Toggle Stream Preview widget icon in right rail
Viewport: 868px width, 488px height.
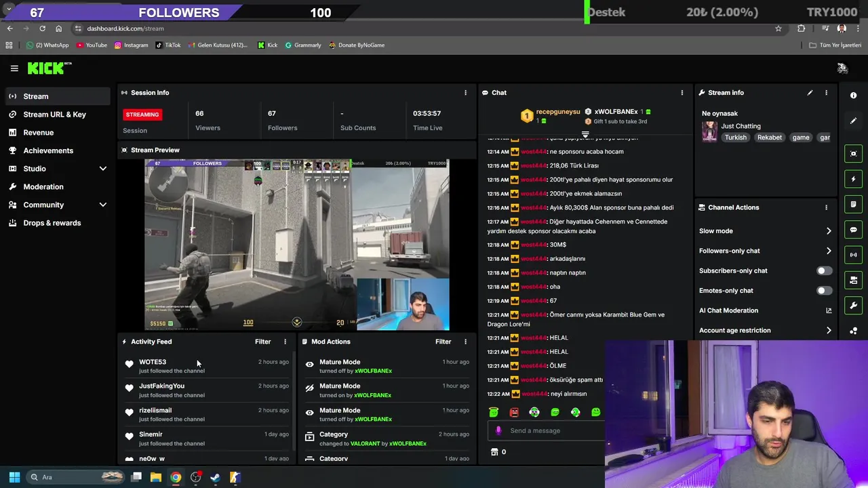pyautogui.click(x=853, y=154)
